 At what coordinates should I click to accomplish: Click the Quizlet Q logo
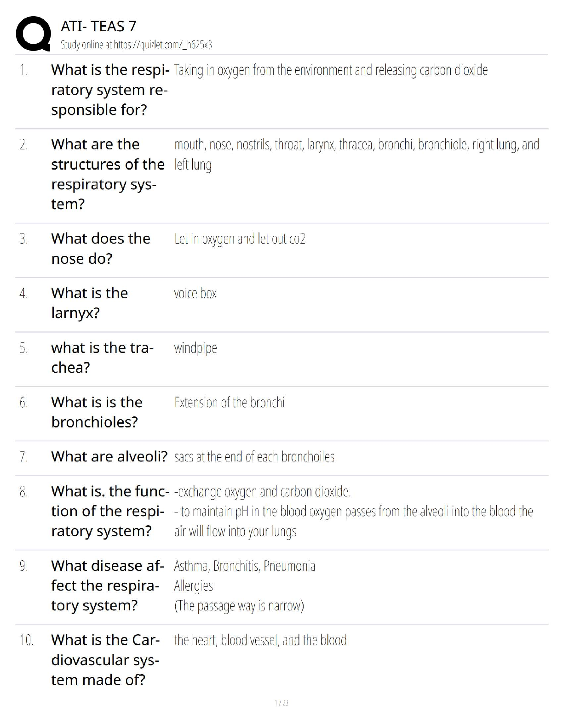33,34
